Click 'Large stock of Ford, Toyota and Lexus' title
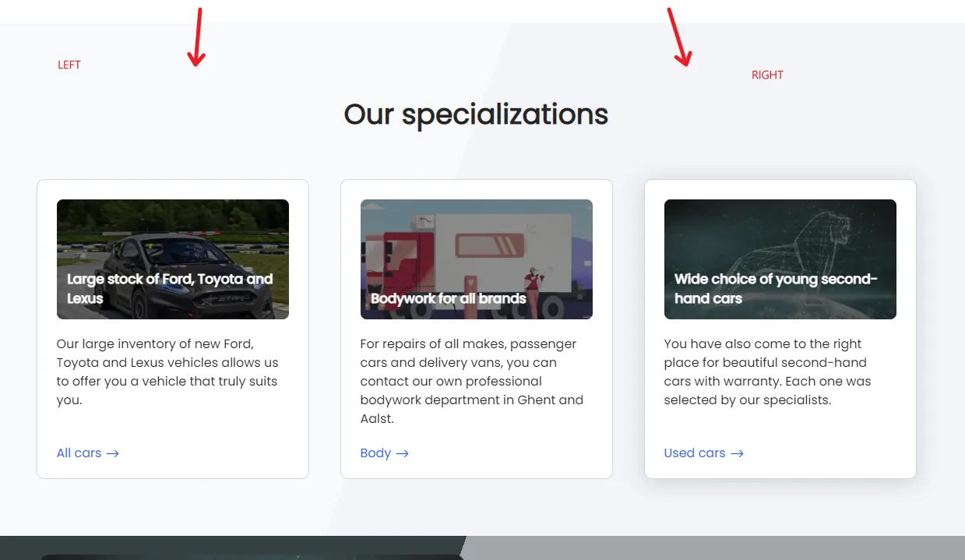This screenshot has height=560, width=965. point(170,288)
